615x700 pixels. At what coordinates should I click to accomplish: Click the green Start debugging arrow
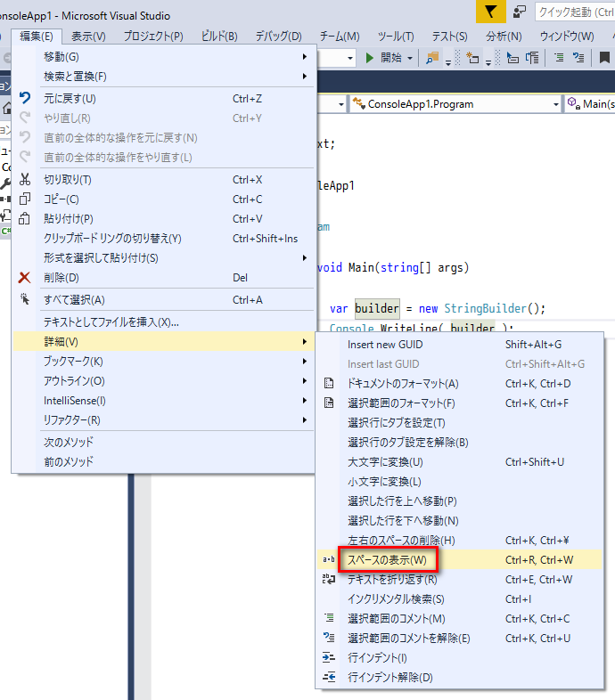click(369, 58)
